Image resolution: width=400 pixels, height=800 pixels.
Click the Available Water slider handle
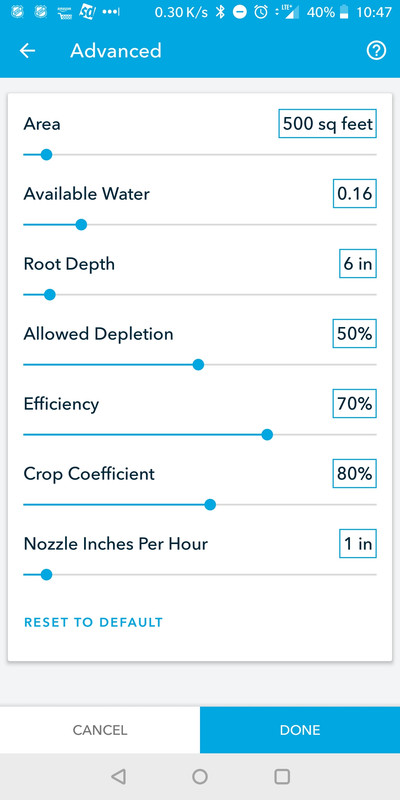pyautogui.click(x=81, y=224)
